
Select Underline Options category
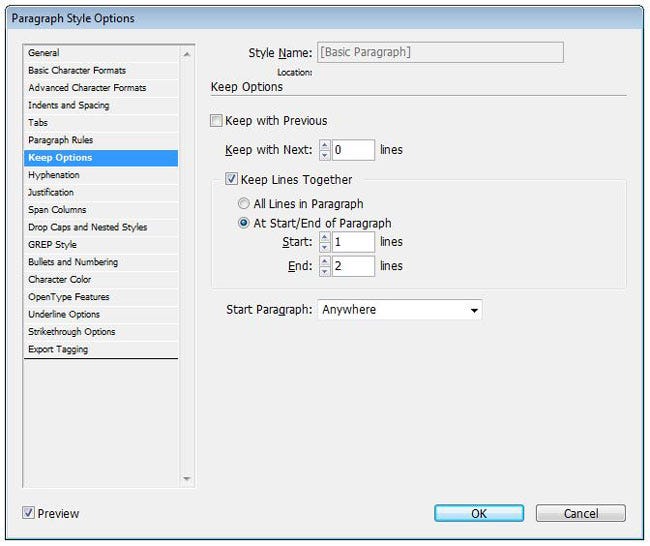pos(101,314)
